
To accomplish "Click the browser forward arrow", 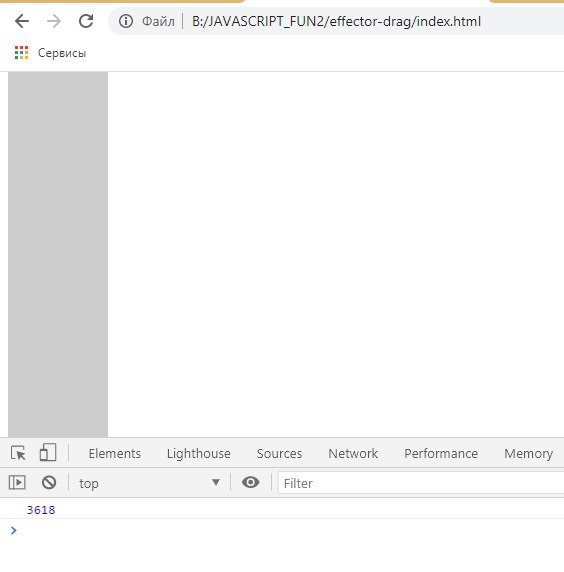I will pyautogui.click(x=54, y=21).
